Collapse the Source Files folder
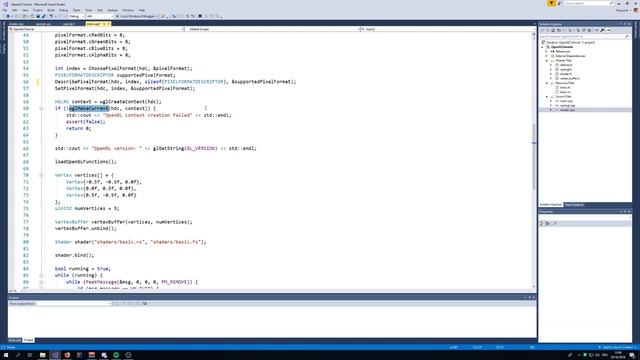 (x=547, y=96)
